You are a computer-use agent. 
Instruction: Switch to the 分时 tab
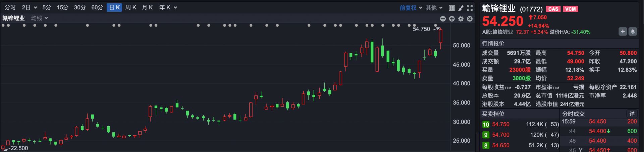pyautogui.click(x=10, y=7)
